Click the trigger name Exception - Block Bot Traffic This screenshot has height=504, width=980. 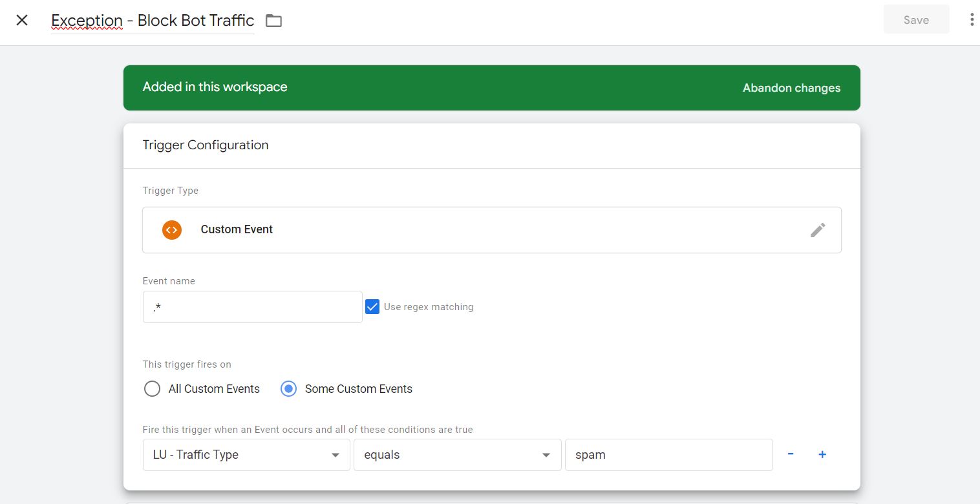click(x=153, y=21)
